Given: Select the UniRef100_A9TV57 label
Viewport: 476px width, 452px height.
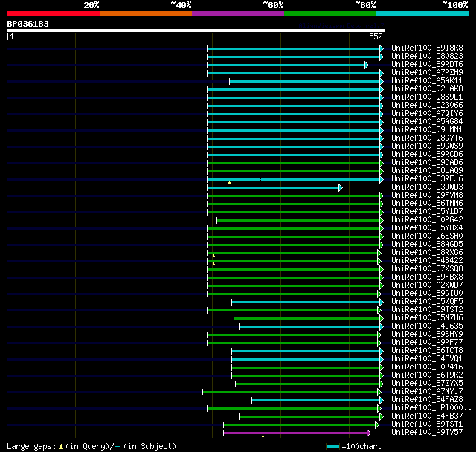Looking at the screenshot, I should click(x=427, y=433).
